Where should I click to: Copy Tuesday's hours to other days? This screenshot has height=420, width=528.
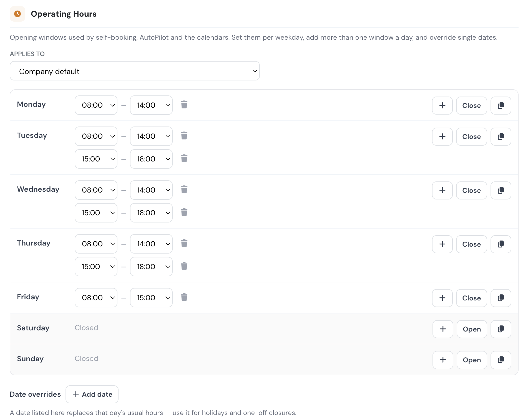pos(501,136)
